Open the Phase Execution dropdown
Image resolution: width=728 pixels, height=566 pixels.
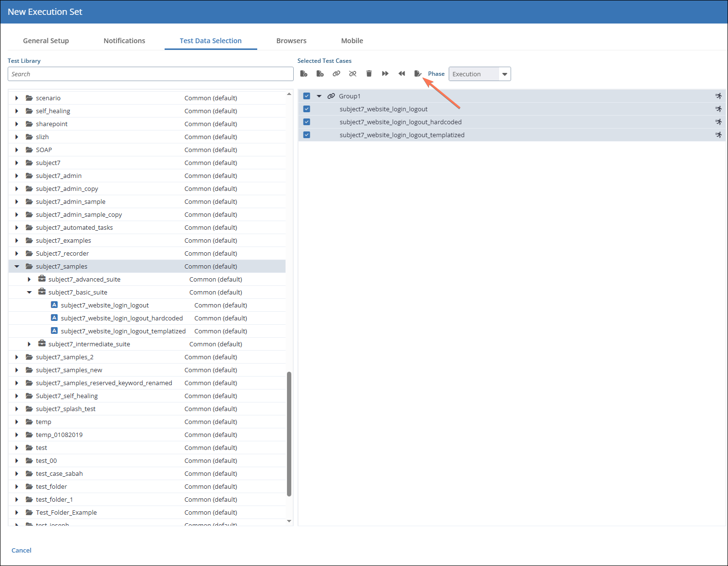pos(504,74)
